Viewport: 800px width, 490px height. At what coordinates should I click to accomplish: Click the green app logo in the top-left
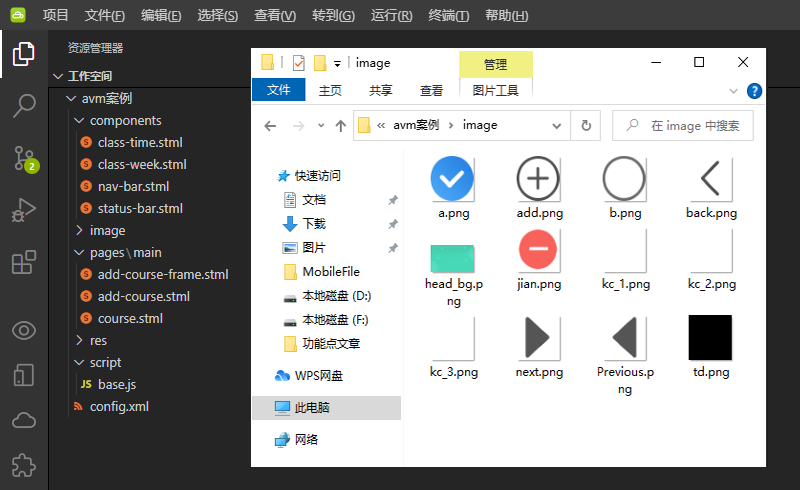(x=18, y=15)
